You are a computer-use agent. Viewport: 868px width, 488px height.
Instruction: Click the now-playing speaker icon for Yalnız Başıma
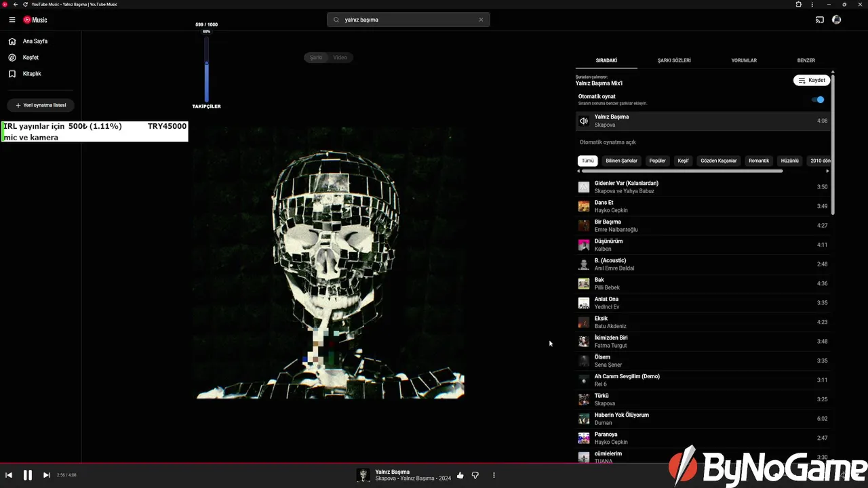(584, 121)
